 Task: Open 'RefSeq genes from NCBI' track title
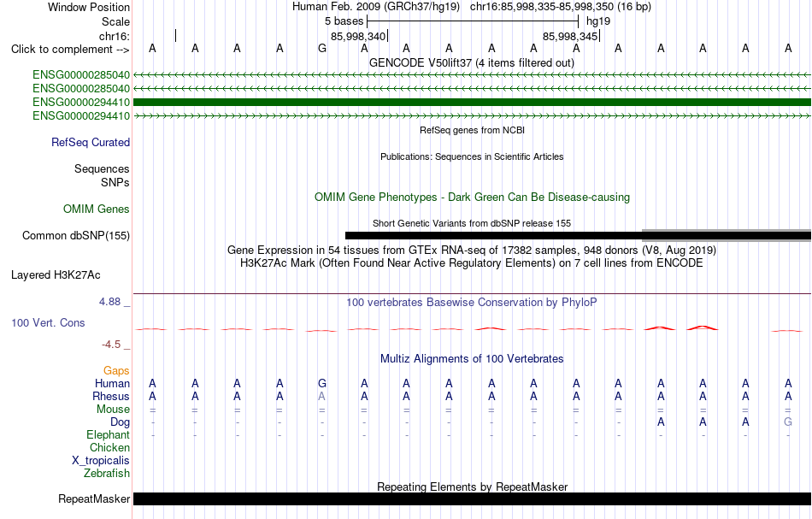pos(473,131)
